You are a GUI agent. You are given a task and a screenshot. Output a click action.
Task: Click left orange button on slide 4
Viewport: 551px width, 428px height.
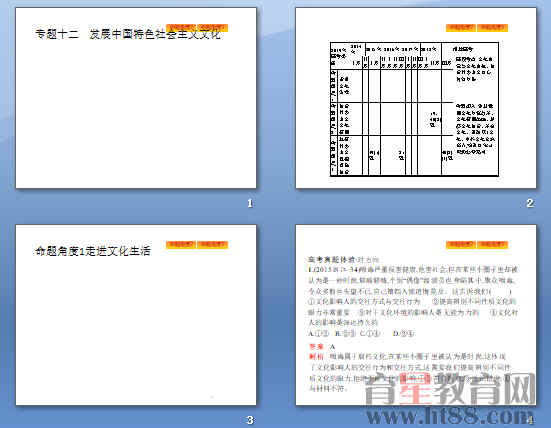[461, 245]
